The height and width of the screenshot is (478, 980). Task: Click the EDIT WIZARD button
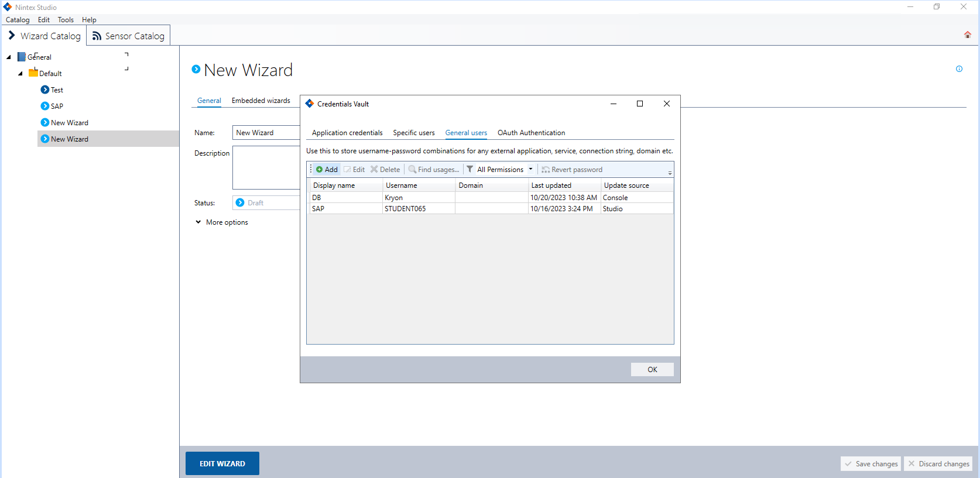click(222, 463)
